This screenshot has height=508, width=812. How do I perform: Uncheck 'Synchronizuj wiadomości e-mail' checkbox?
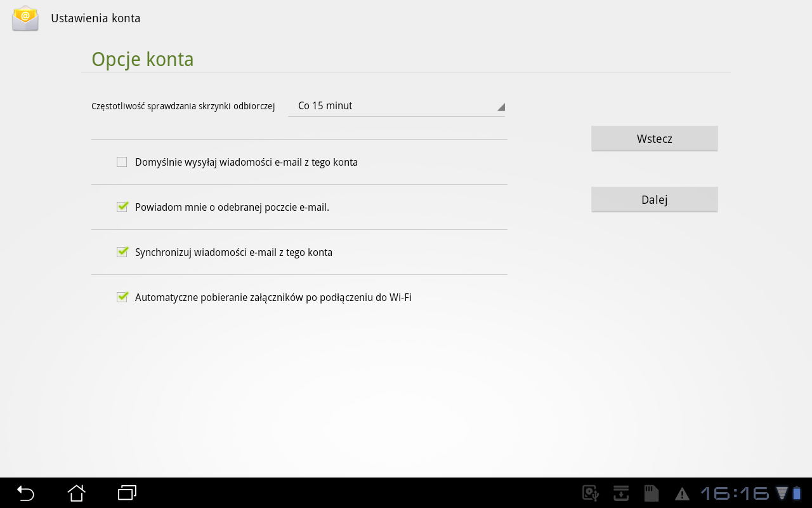(122, 251)
